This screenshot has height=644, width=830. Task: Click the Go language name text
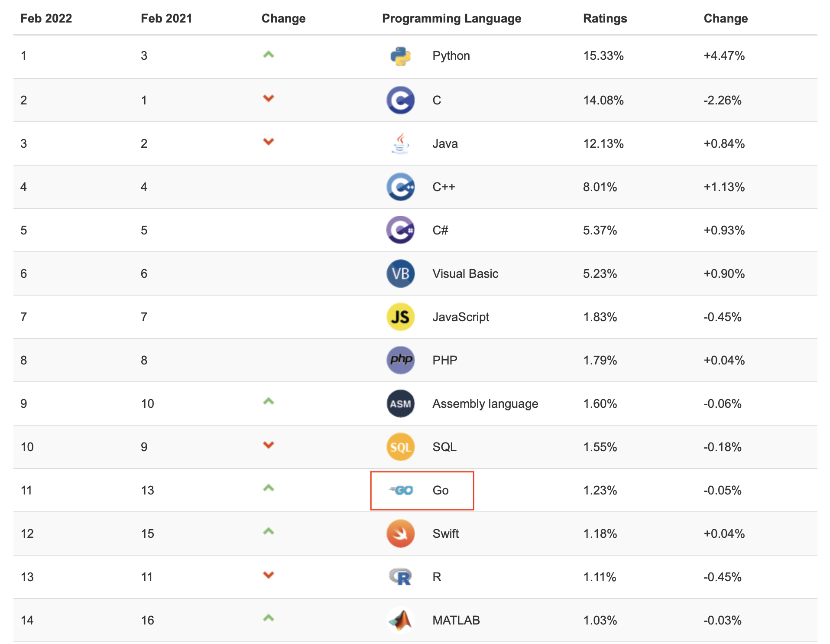[440, 490]
